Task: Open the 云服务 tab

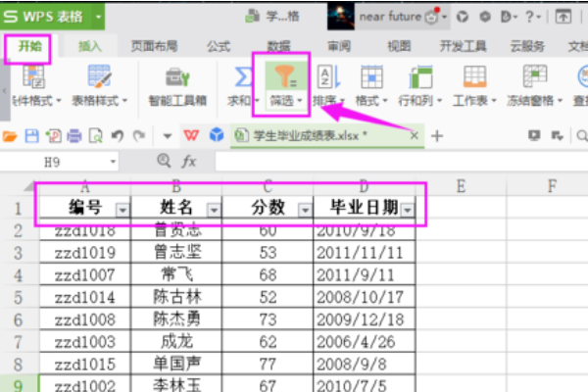Action: coord(527,46)
